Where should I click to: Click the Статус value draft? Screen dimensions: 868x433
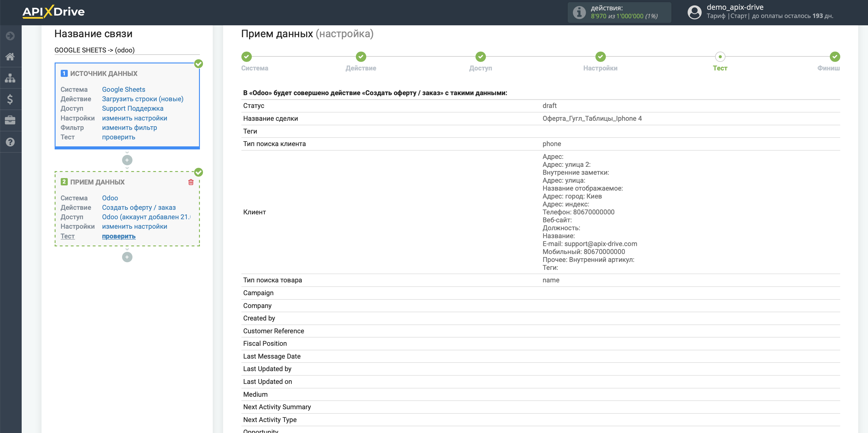click(x=550, y=106)
